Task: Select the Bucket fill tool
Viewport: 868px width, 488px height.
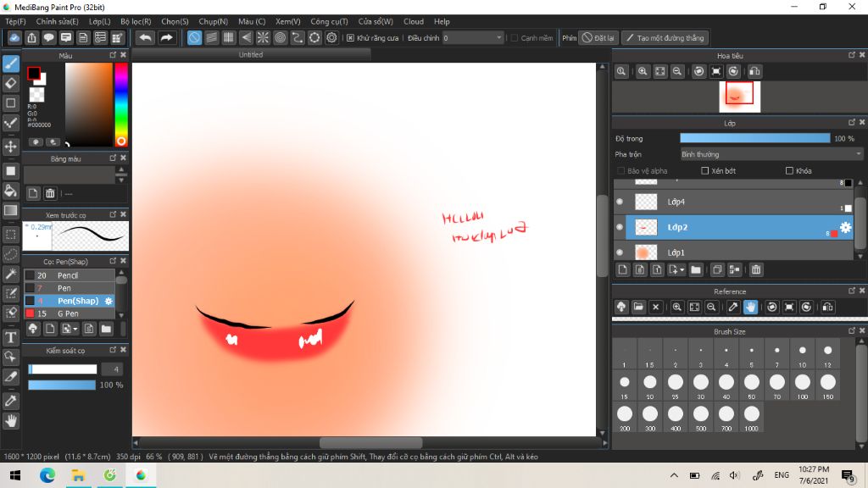Action: [11, 190]
